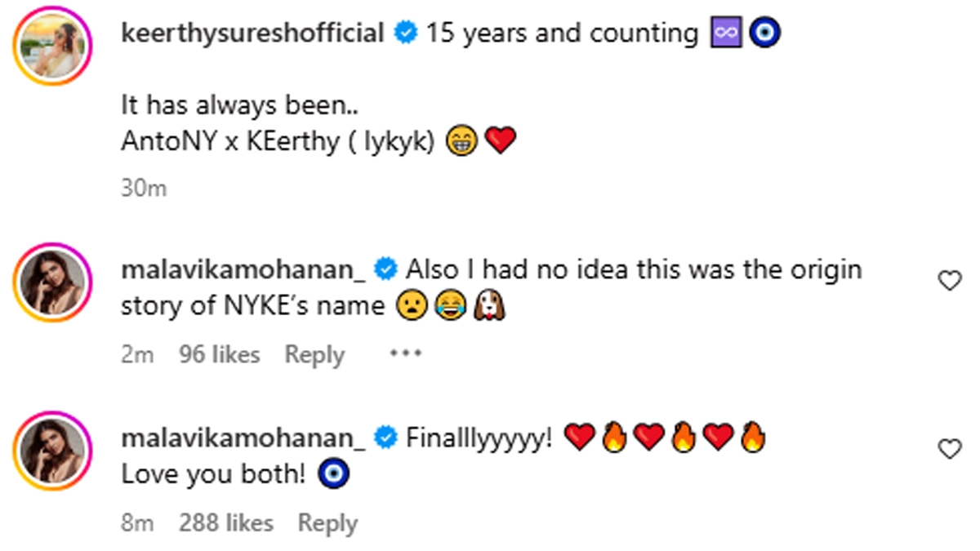The width and height of the screenshot is (980, 551).
Task: View the 288 likes list
Action: pyautogui.click(x=225, y=523)
